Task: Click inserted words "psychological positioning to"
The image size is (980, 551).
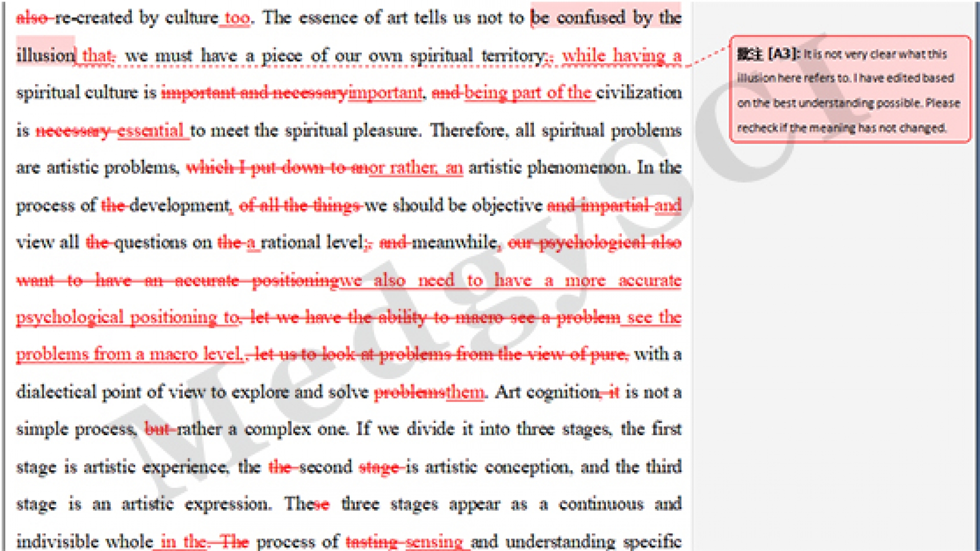Action: click(128, 317)
